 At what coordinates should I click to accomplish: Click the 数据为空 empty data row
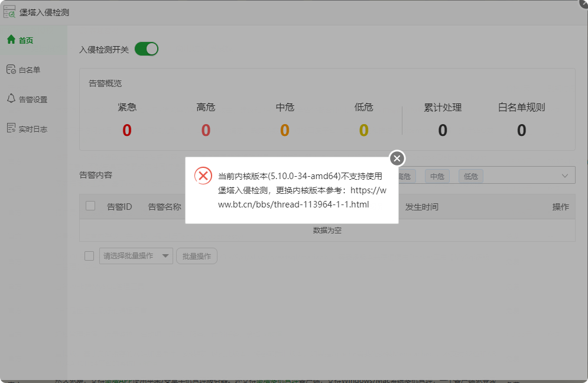tap(326, 230)
